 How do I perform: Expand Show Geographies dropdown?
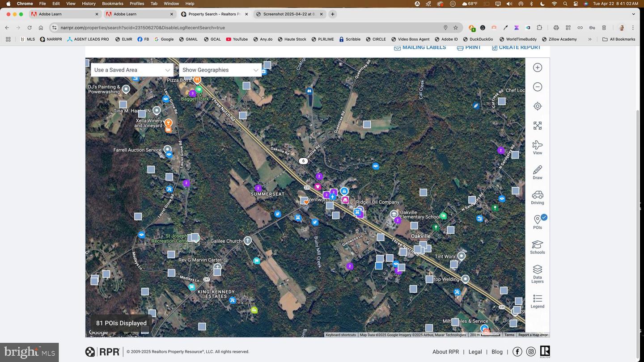coord(220,70)
